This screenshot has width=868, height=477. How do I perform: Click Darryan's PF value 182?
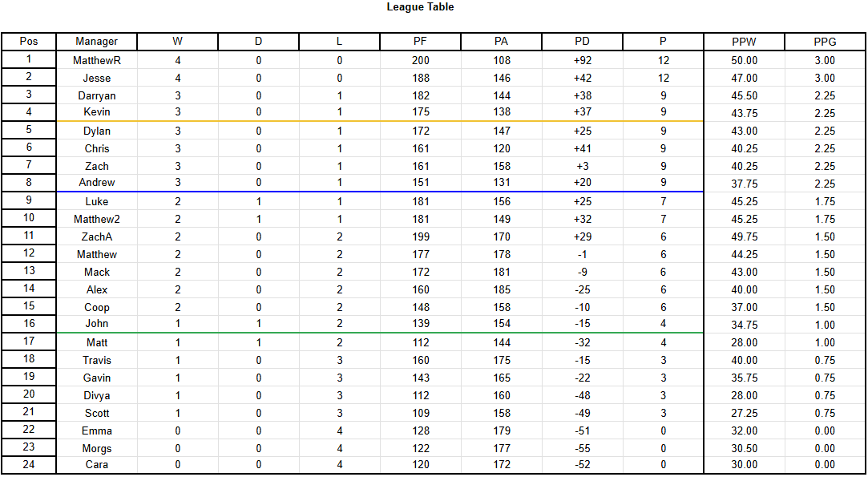click(x=421, y=95)
